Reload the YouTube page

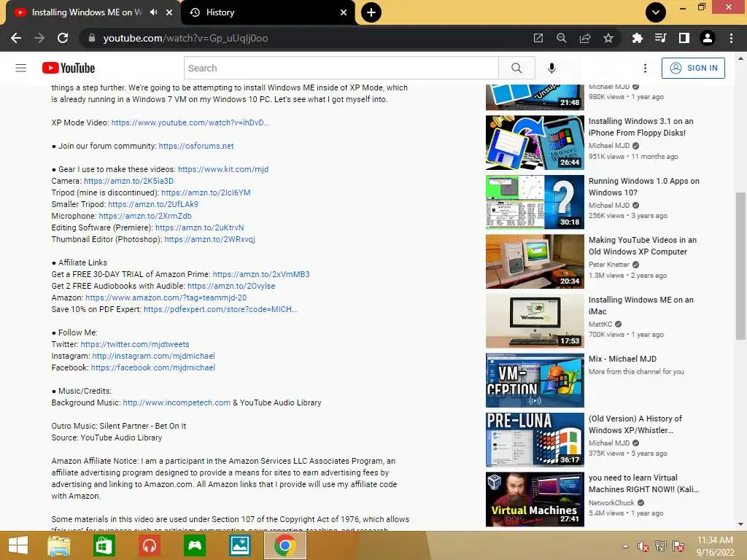pos(63,38)
